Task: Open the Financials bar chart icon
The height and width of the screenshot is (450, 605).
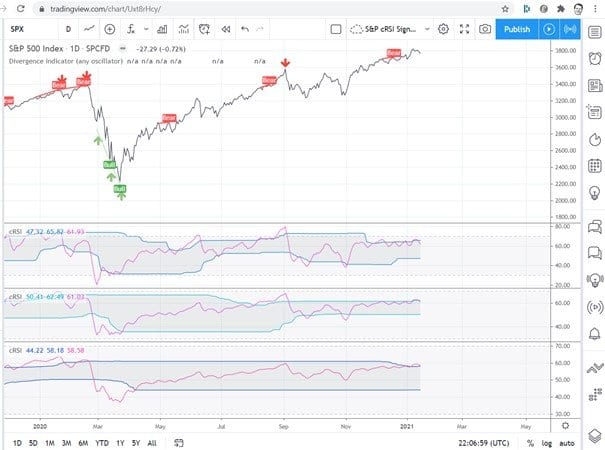Action: [162, 29]
